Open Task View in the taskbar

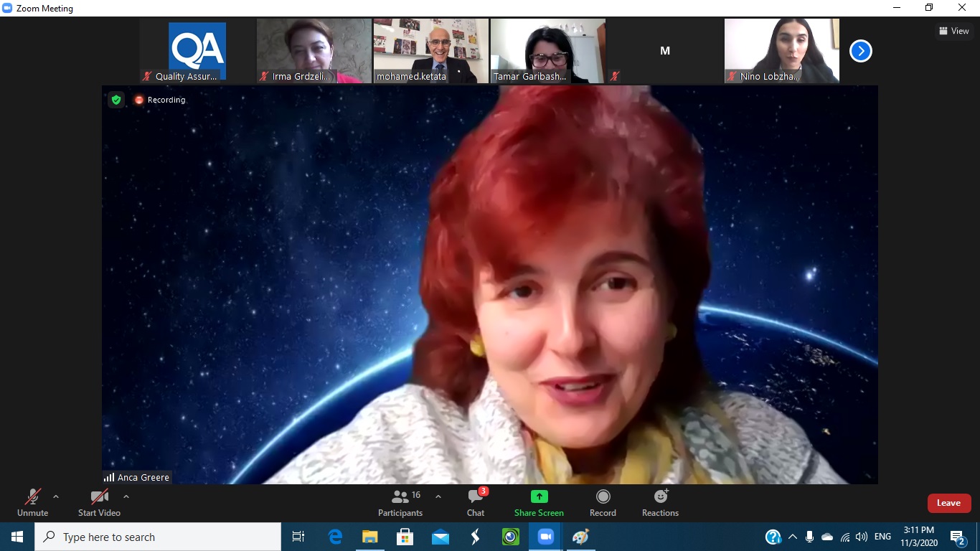[x=298, y=537]
